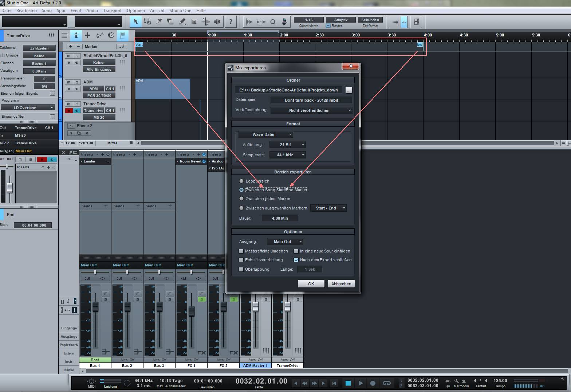Click the Quantize Q icon

(x=273, y=22)
